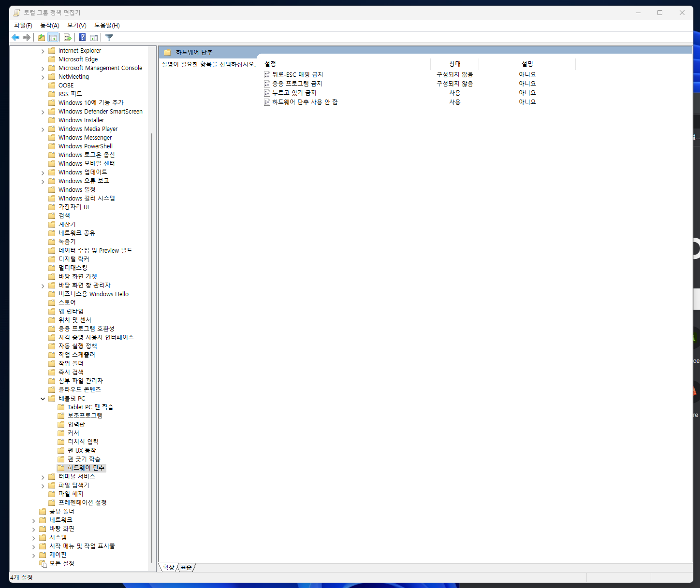Expand the 제어판 tree node
This screenshot has width=700, height=588.
tap(33, 555)
